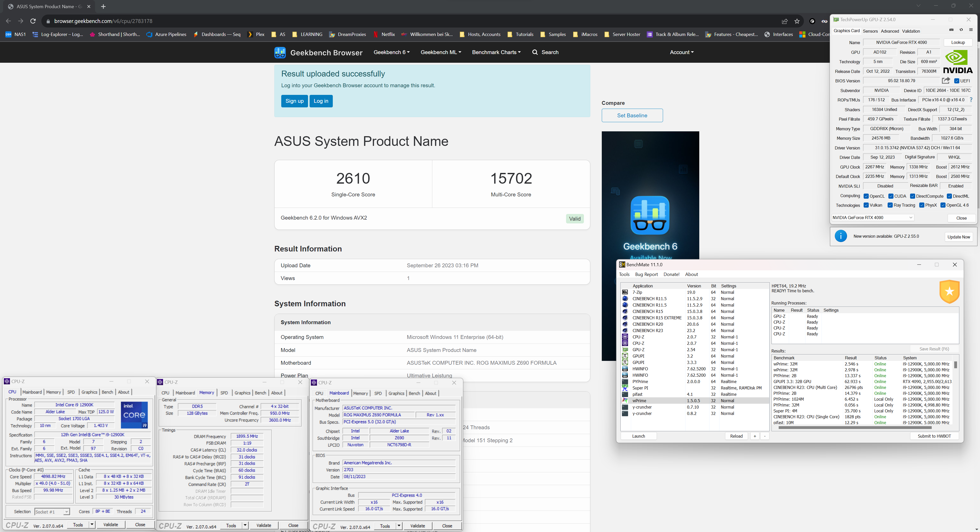Click the BIOS export share icon in GPU-Z
The image size is (980, 532).
(946, 81)
